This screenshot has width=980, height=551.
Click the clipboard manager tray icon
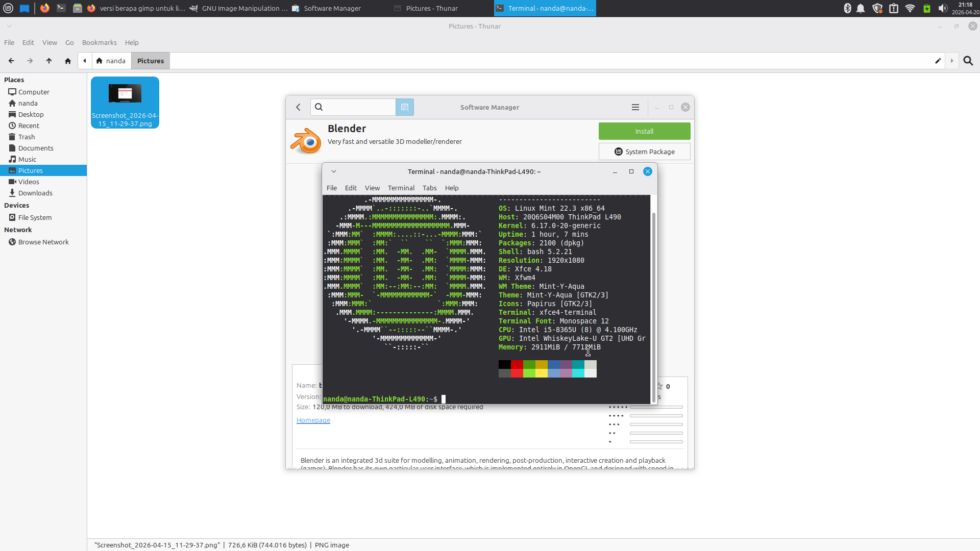point(894,8)
